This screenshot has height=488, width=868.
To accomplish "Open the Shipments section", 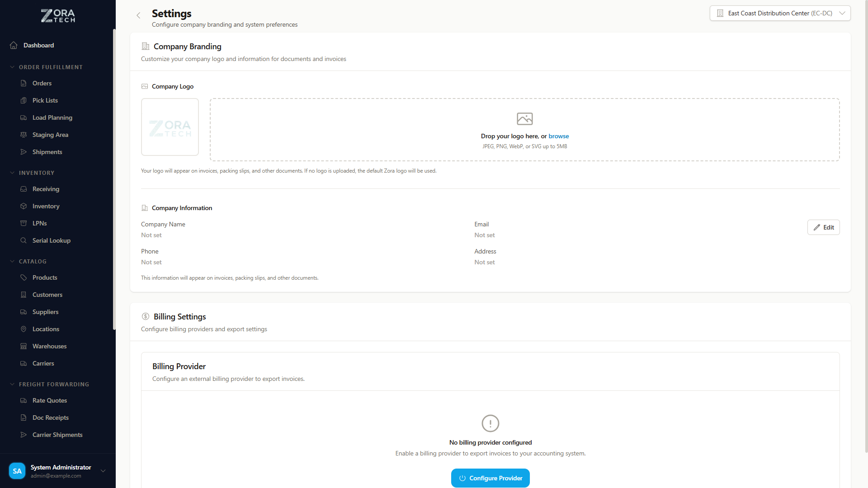I will coord(47,152).
